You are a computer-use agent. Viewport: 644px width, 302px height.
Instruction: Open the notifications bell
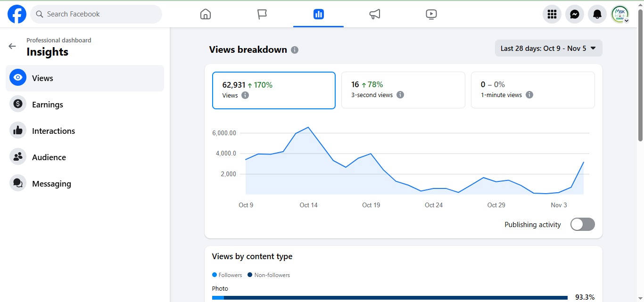(597, 14)
